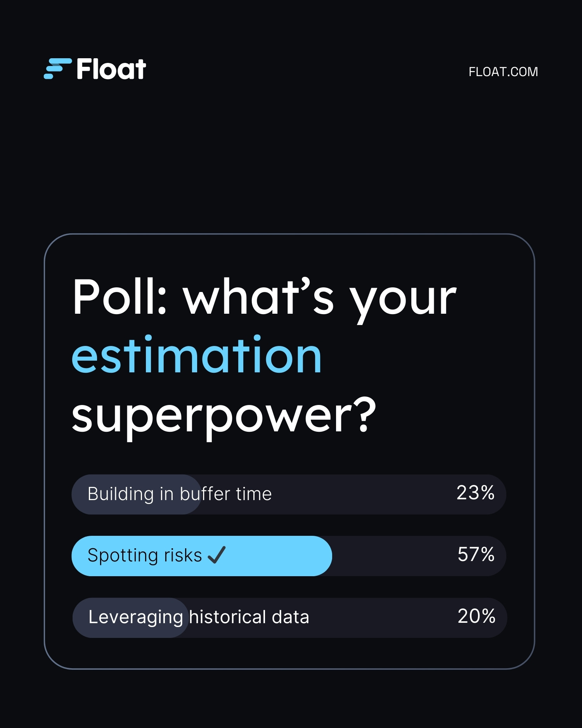The height and width of the screenshot is (728, 582).
Task: Click the empty track of the buffer time bar
Action: click(x=361, y=494)
